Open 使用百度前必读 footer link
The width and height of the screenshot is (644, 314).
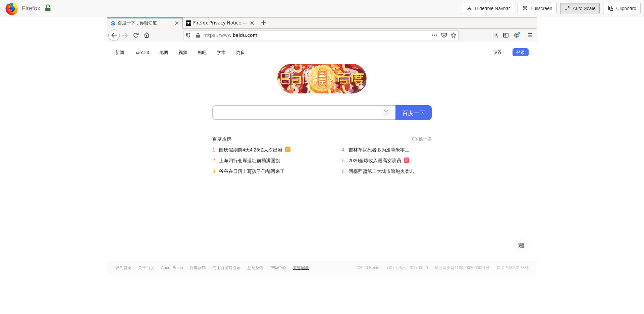(x=226, y=268)
